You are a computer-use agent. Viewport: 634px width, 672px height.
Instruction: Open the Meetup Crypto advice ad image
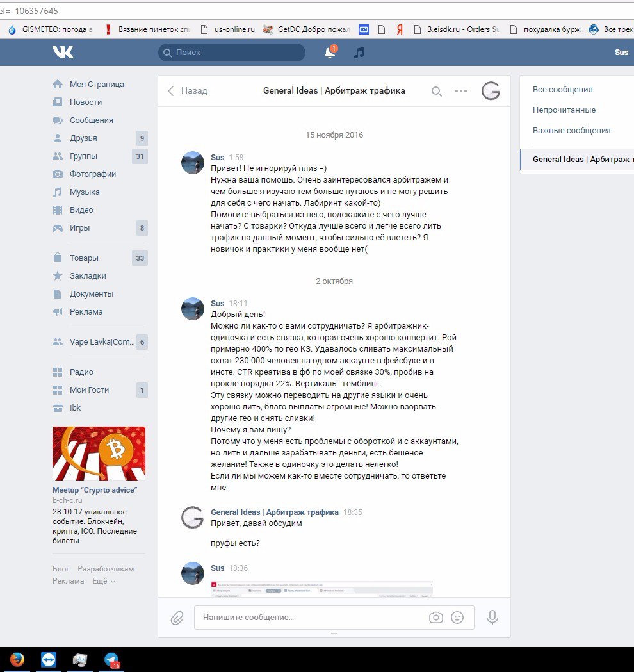99,454
